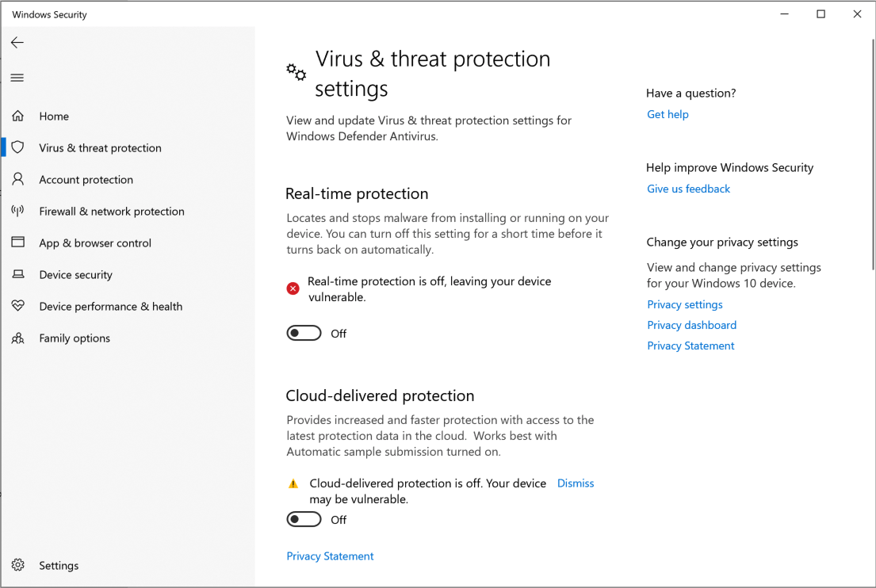Click the Device performance & health heart icon
This screenshot has width=876, height=588.
pos(17,307)
